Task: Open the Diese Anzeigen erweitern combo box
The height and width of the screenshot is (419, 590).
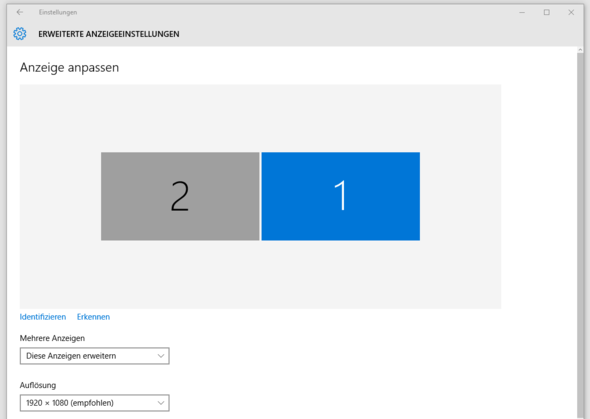Action: coord(94,356)
